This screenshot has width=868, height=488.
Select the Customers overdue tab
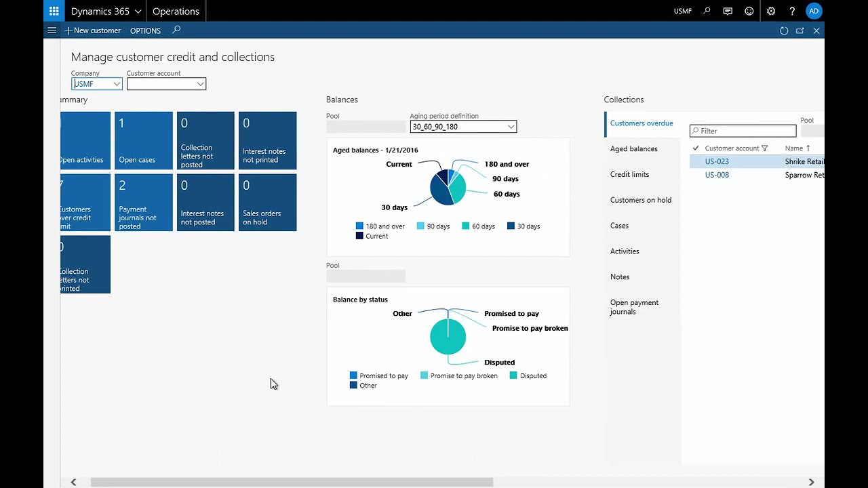point(642,123)
